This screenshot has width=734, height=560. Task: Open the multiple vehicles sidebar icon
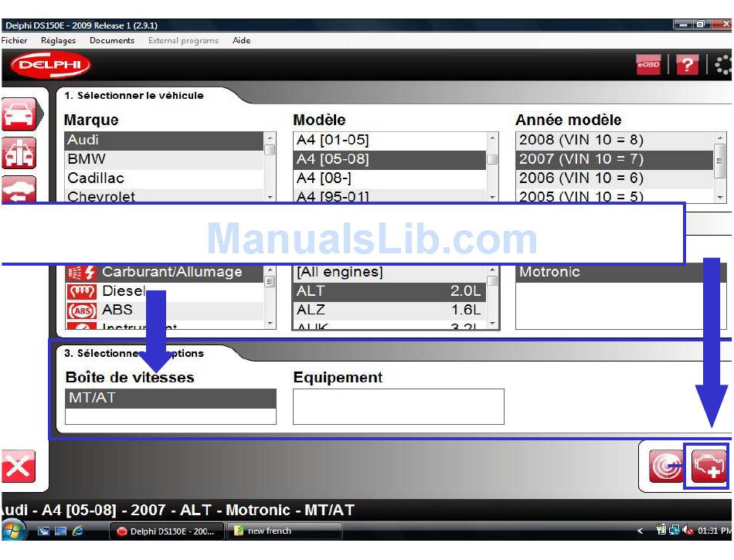coord(19,153)
